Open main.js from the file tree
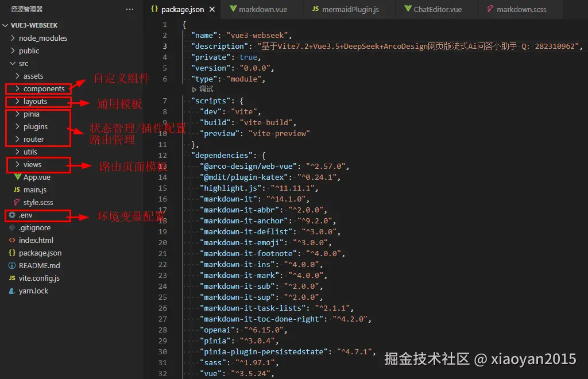Screen dimensions: 588x379 (x=35, y=189)
